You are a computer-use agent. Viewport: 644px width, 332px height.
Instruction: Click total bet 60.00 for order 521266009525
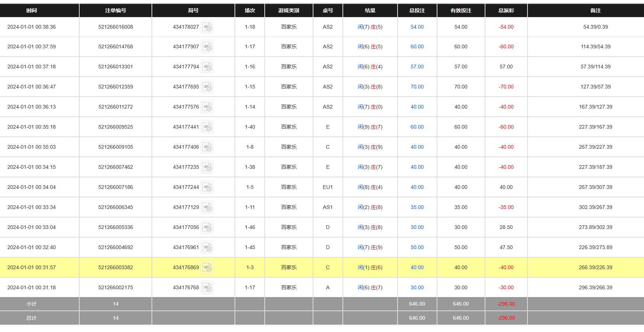pos(417,127)
